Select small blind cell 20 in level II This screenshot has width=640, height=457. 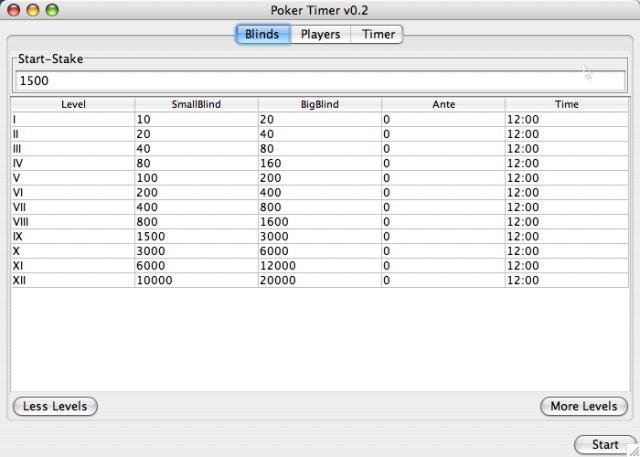(196, 134)
